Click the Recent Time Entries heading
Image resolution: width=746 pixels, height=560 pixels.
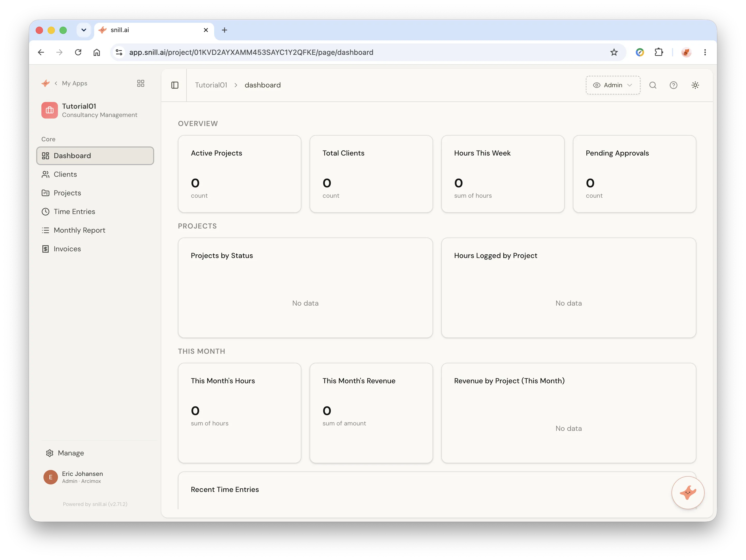[x=225, y=490]
